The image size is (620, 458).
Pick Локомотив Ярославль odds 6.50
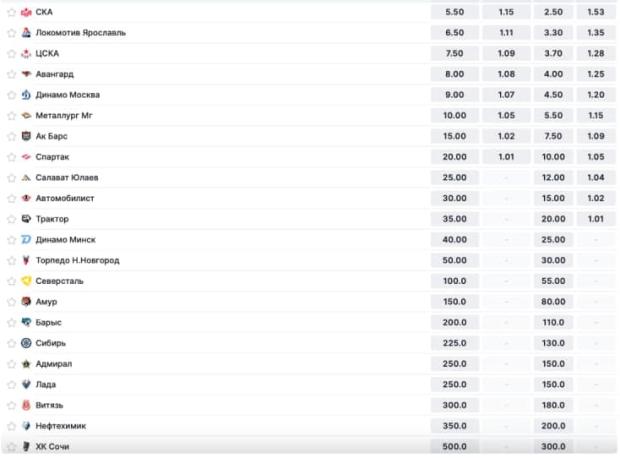pos(455,33)
